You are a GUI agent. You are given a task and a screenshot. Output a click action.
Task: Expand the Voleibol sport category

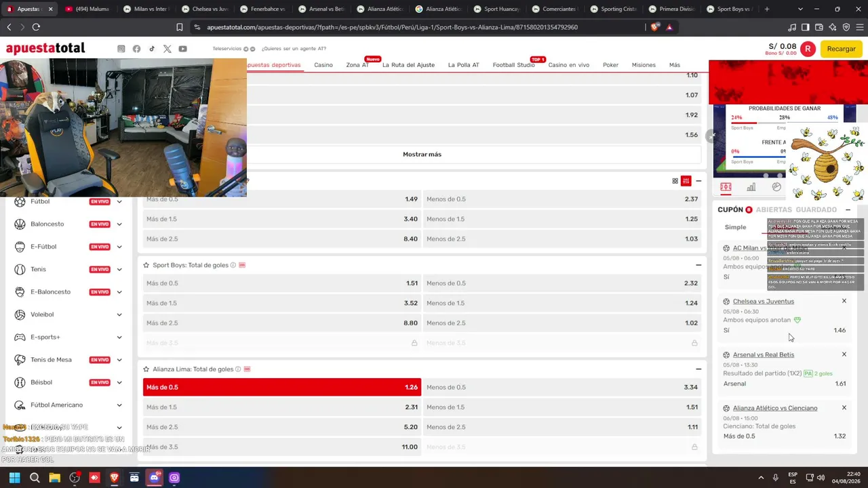click(119, 314)
